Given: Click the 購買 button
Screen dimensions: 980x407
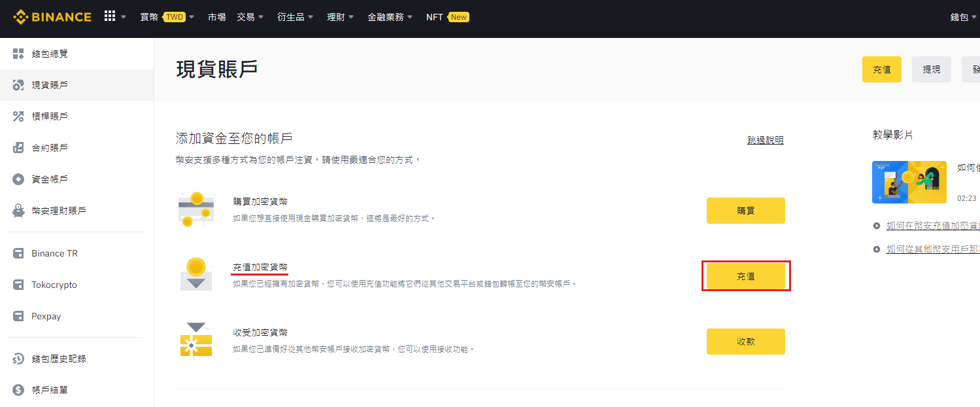Looking at the screenshot, I should click(746, 211).
